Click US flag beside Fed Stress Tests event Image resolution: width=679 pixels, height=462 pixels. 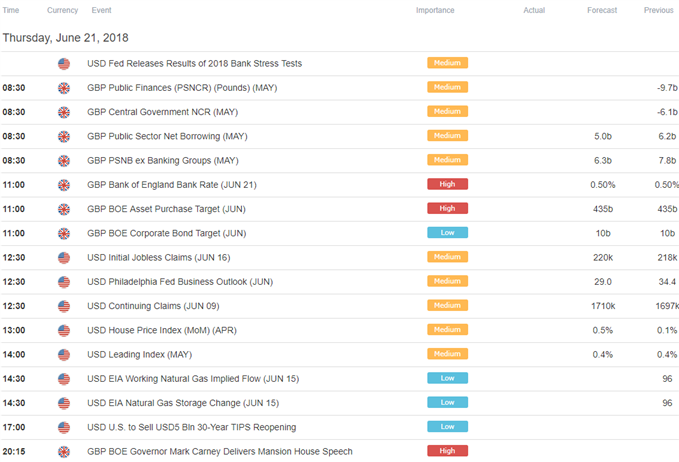tap(64, 64)
